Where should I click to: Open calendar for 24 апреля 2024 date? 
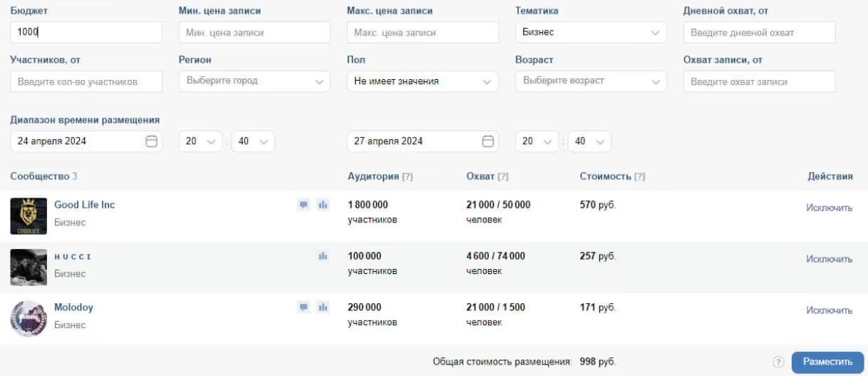click(151, 141)
